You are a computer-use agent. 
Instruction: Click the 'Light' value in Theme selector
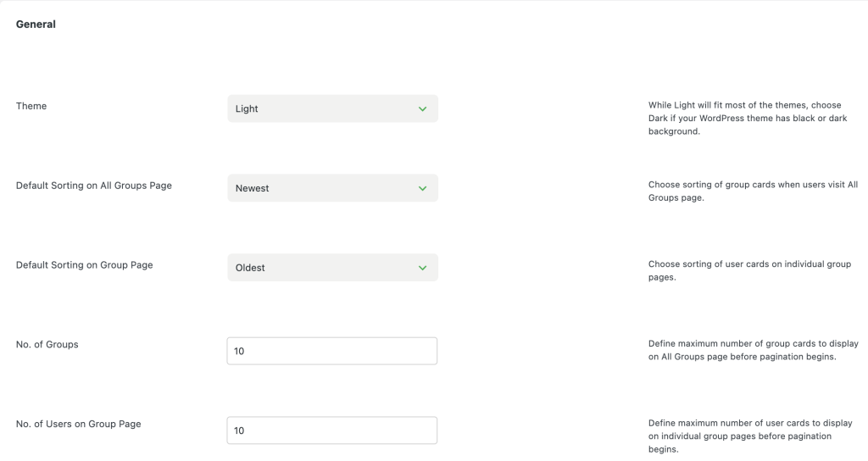(247, 109)
